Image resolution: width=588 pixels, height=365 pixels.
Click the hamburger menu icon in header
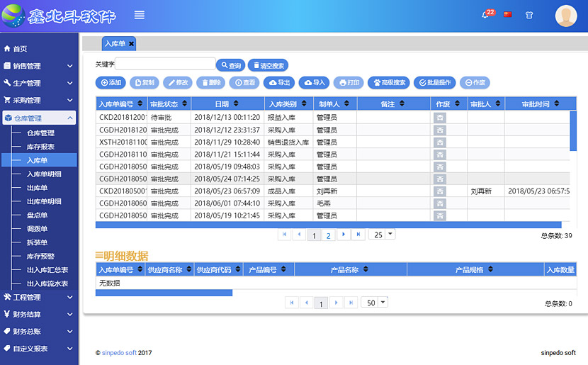click(140, 15)
